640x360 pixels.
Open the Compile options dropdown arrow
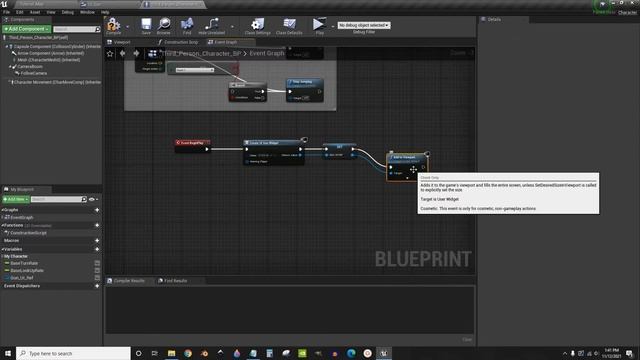pos(127,27)
